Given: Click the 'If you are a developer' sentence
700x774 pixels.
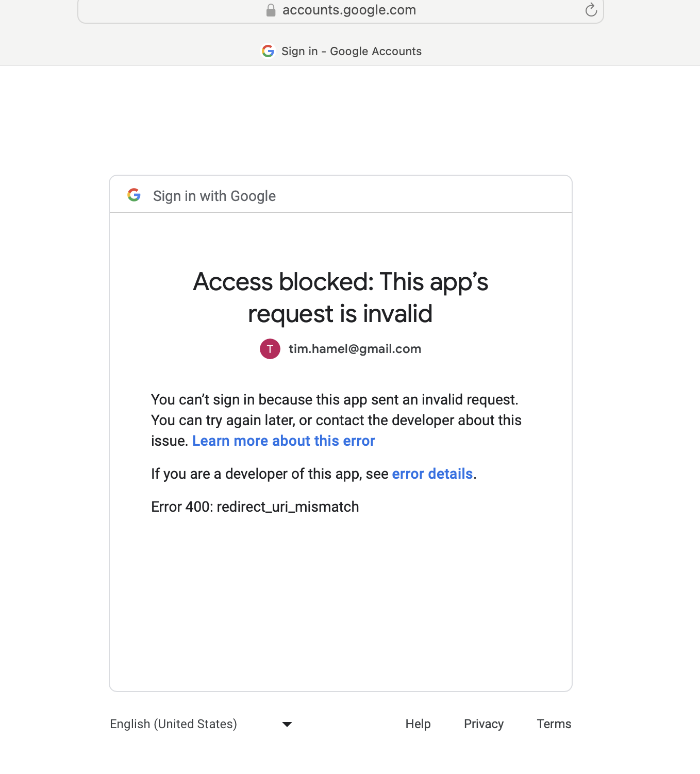Looking at the screenshot, I should pyautogui.click(x=270, y=474).
